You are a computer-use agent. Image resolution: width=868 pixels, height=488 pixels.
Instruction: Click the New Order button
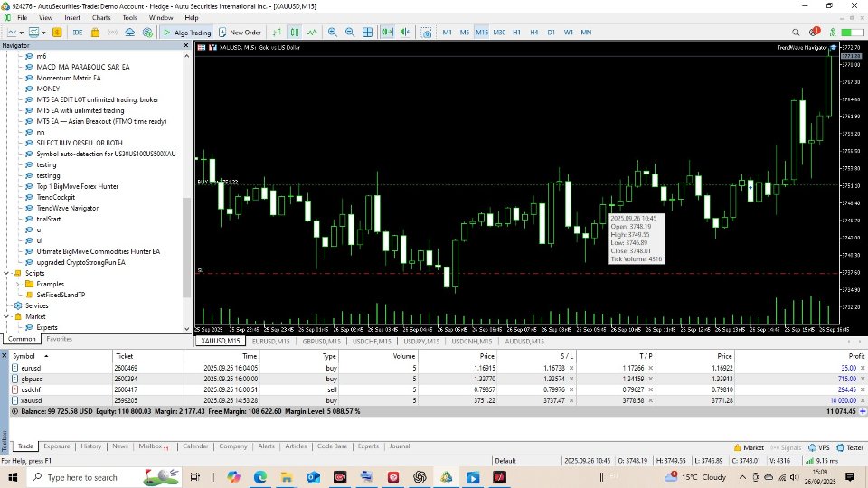click(x=240, y=33)
